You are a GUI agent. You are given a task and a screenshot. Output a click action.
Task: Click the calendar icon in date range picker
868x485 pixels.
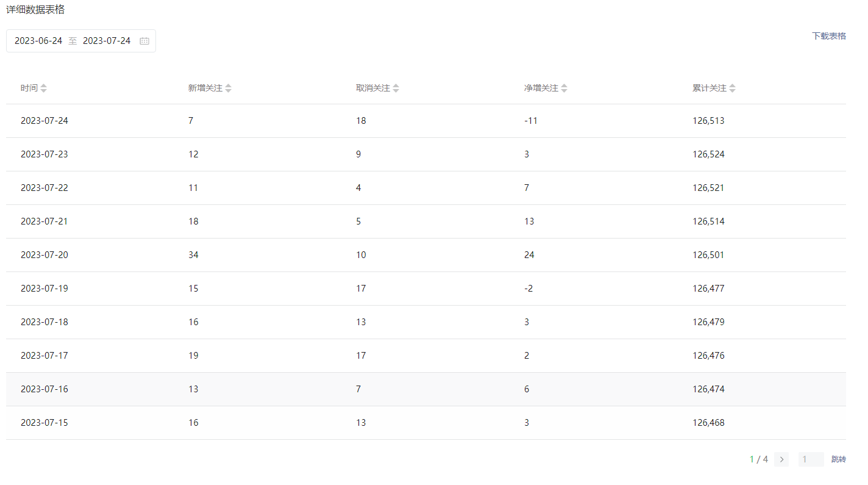click(144, 41)
